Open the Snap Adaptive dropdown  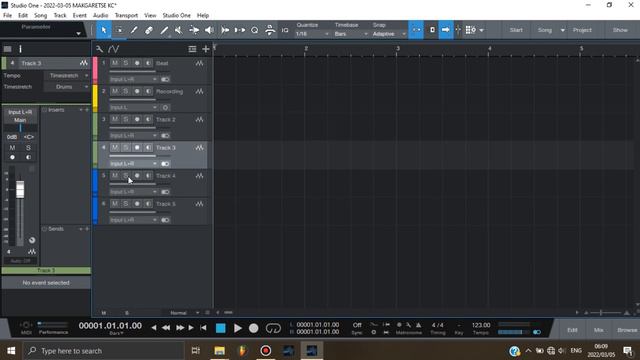(389, 34)
